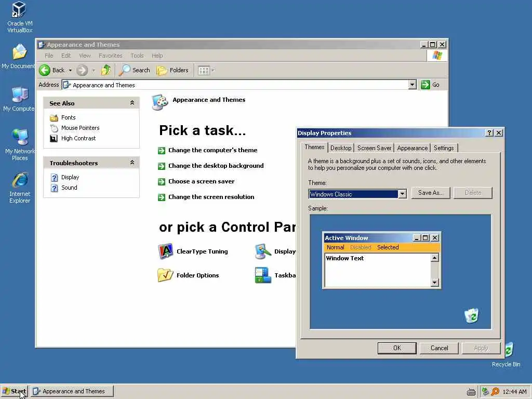Click the Display control panel icon
This screenshot has height=399, width=532.
click(263, 251)
